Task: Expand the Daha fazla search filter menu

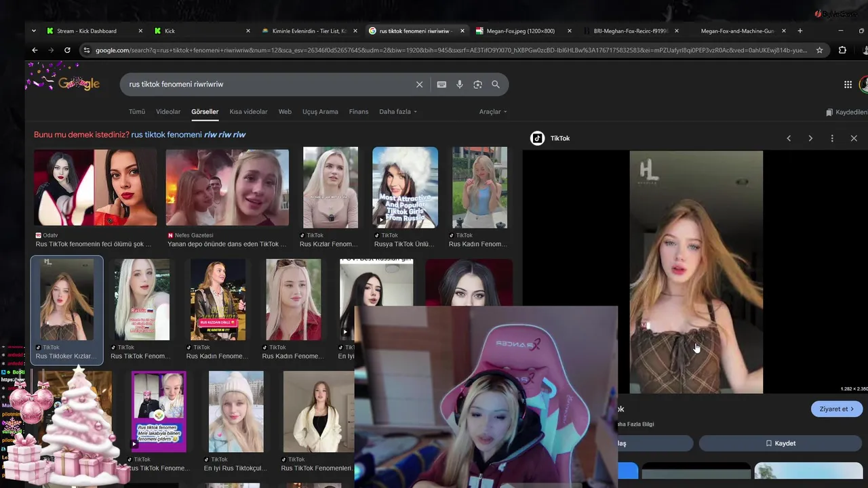Action: tap(398, 112)
